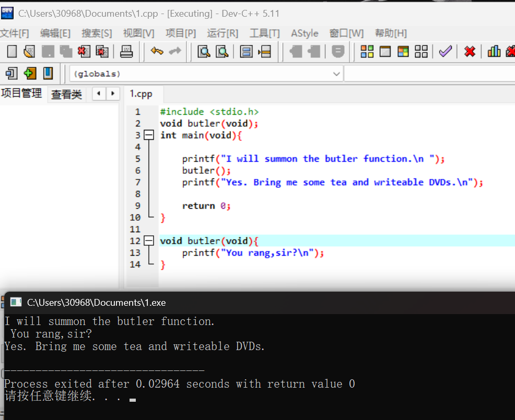Screen dimensions: 515x420
Task: Click the Run program icon
Action: point(385,52)
